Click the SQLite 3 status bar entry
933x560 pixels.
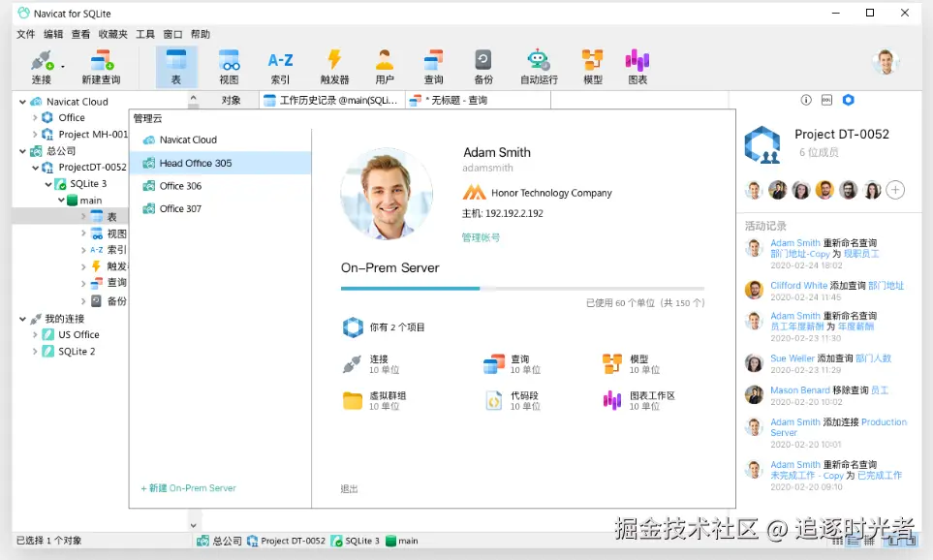[356, 541]
